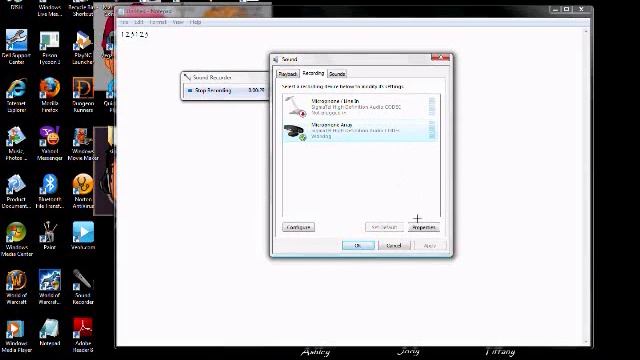Image resolution: width=640 pixels, height=360 pixels.
Task: Select the Microphone / Line In device
Action: pos(360,107)
